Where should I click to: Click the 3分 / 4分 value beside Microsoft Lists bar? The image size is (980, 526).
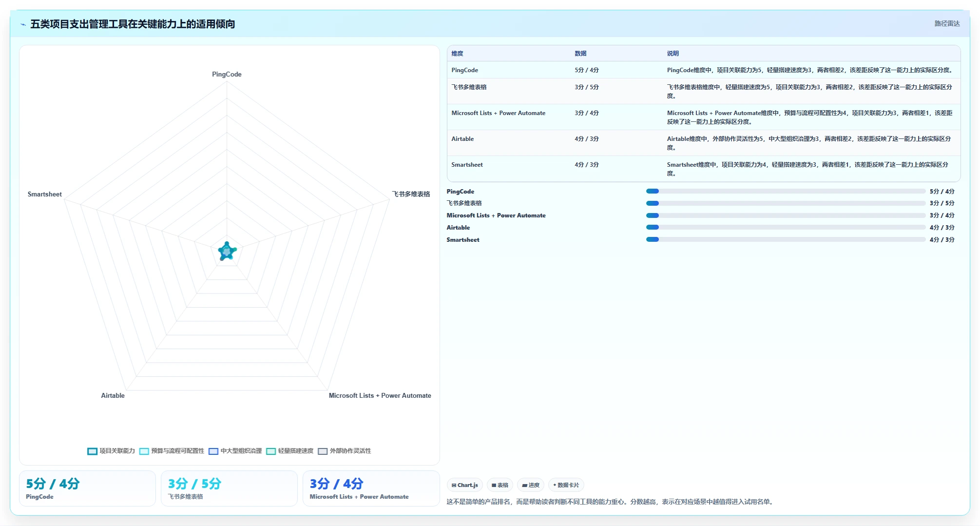pos(942,215)
